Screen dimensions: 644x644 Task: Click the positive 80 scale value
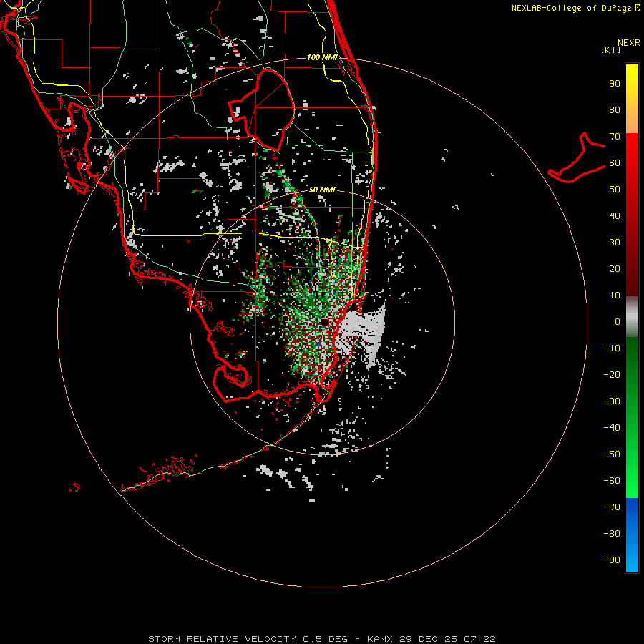click(x=615, y=110)
